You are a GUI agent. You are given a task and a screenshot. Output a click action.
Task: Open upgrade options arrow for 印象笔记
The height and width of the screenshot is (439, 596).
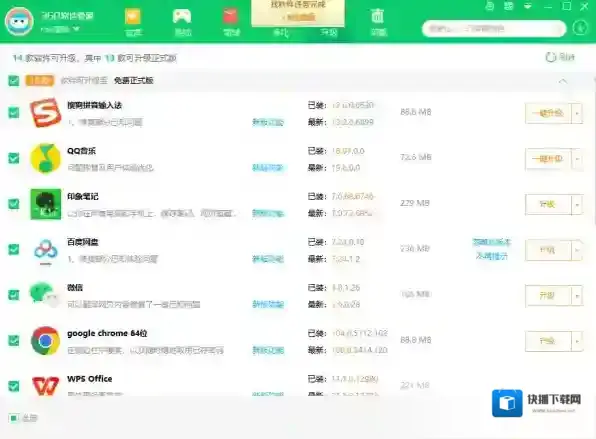[577, 204]
